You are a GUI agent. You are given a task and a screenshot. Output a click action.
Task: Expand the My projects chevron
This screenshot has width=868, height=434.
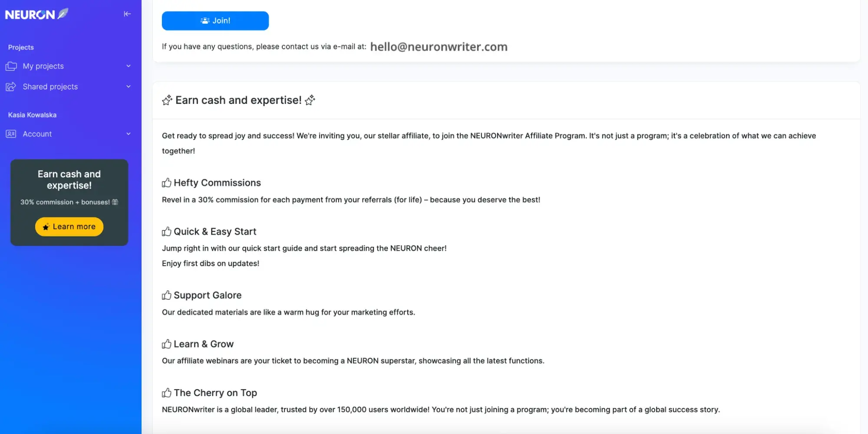[129, 66]
